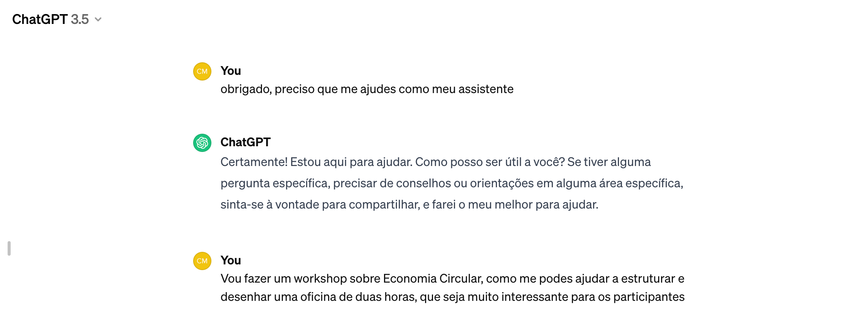Click the yellow CM avatar of first message
The image size is (868, 332).
(x=202, y=71)
